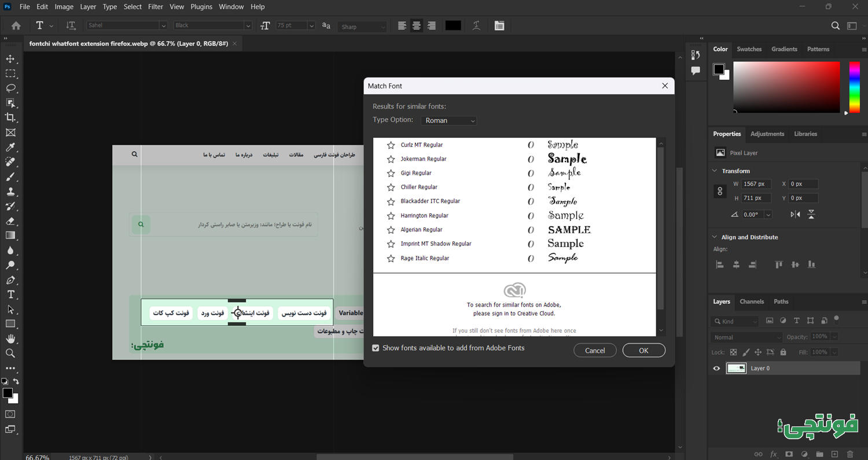Click the Add Layer Mask icon
The height and width of the screenshot is (460, 868).
click(x=789, y=454)
